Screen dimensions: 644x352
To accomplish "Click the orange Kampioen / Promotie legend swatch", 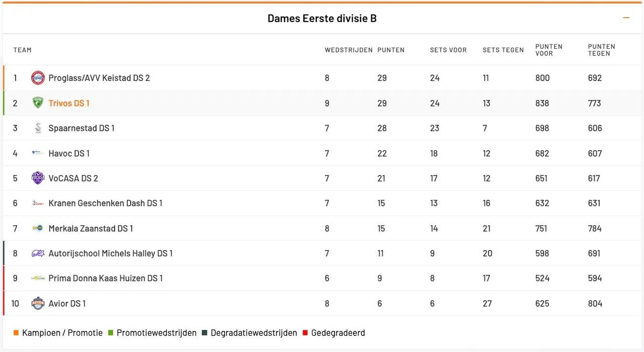I will tap(16, 332).
